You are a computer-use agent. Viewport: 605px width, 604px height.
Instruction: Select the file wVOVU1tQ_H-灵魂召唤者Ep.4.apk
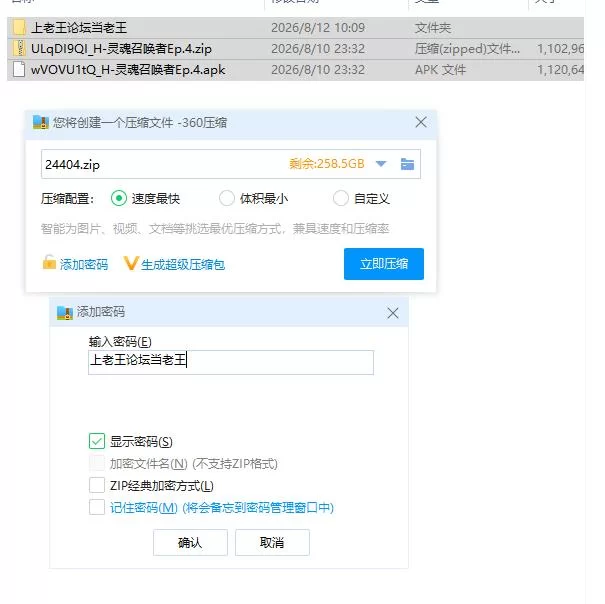tap(128, 70)
